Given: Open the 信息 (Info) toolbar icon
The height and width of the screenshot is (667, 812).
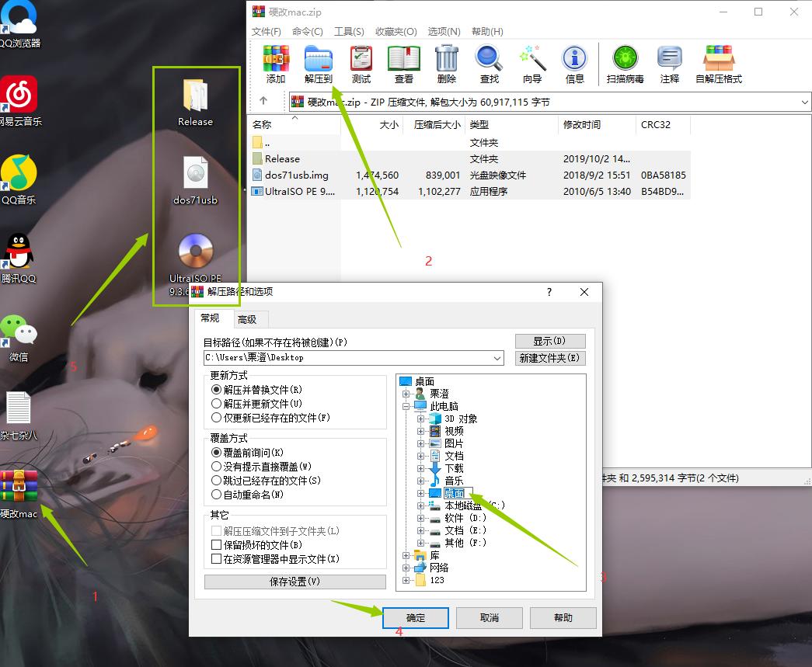Looking at the screenshot, I should pyautogui.click(x=574, y=62).
